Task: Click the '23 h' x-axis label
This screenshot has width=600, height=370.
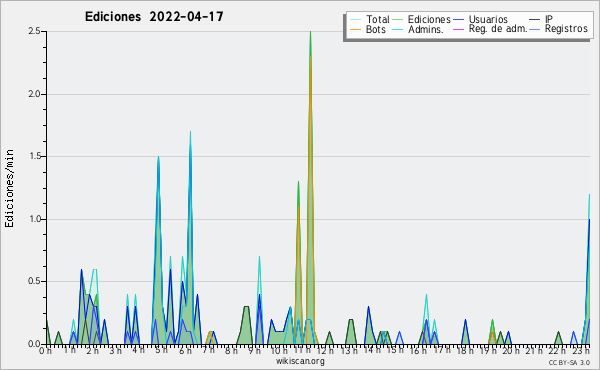Action: [581, 351]
